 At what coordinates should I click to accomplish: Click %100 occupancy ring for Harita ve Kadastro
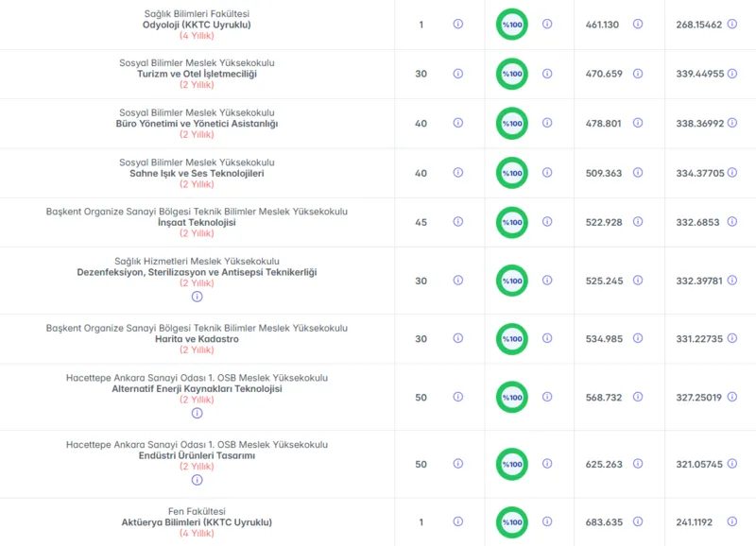pos(512,339)
